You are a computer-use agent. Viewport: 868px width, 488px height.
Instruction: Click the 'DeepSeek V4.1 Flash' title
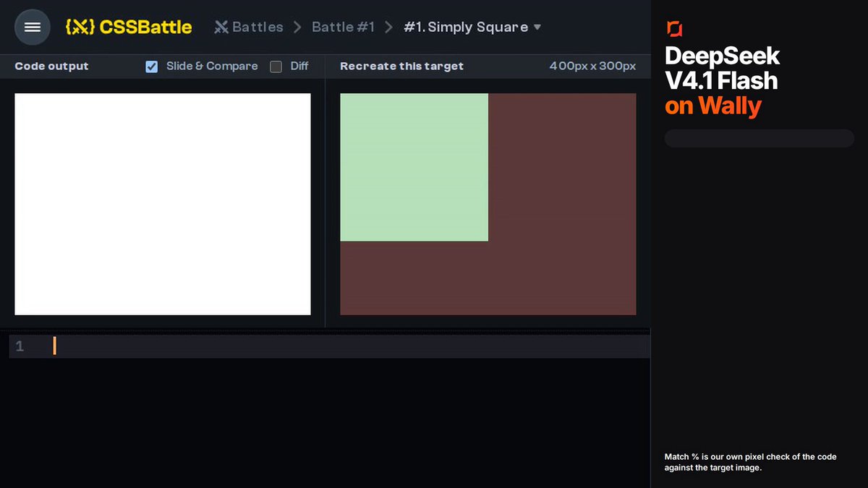tap(723, 68)
